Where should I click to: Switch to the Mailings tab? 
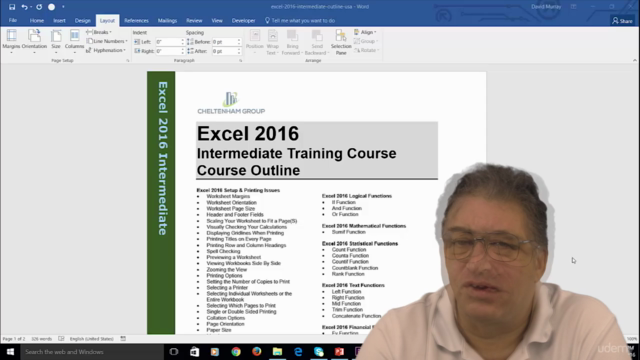167,20
